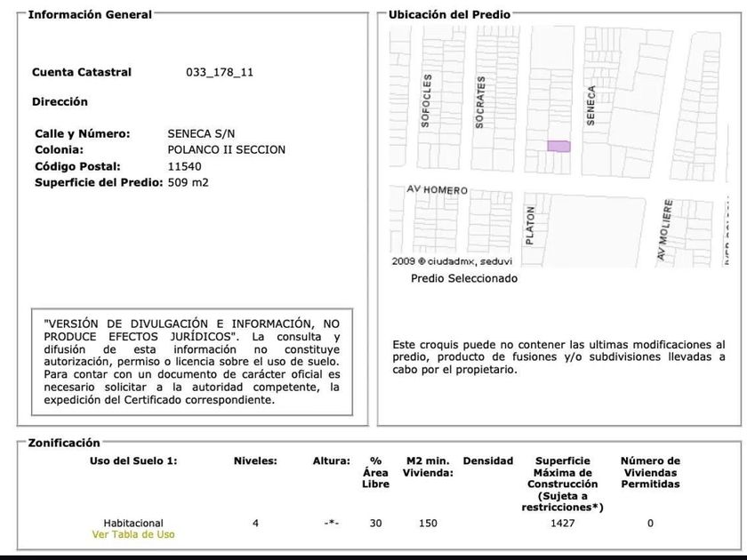Image resolution: width=747 pixels, height=560 pixels.
Task: Open the Ver Tabla de Uso link
Action: [133, 534]
